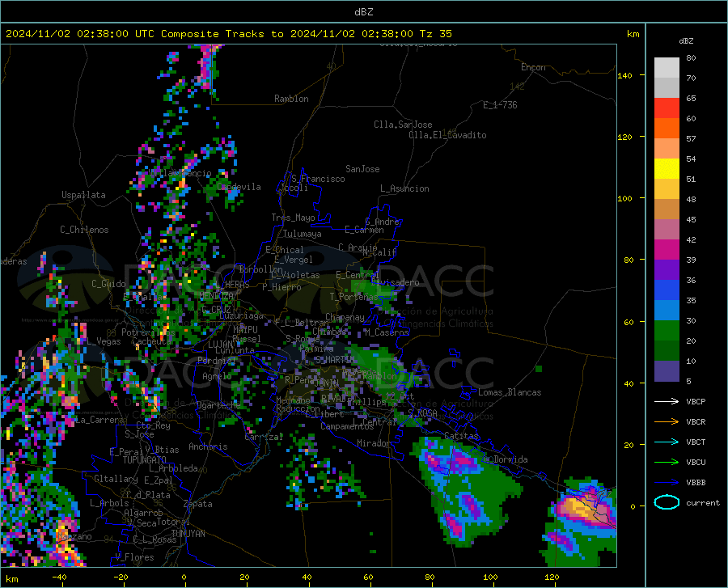Click the 'VBCT' legend label

coord(696,442)
